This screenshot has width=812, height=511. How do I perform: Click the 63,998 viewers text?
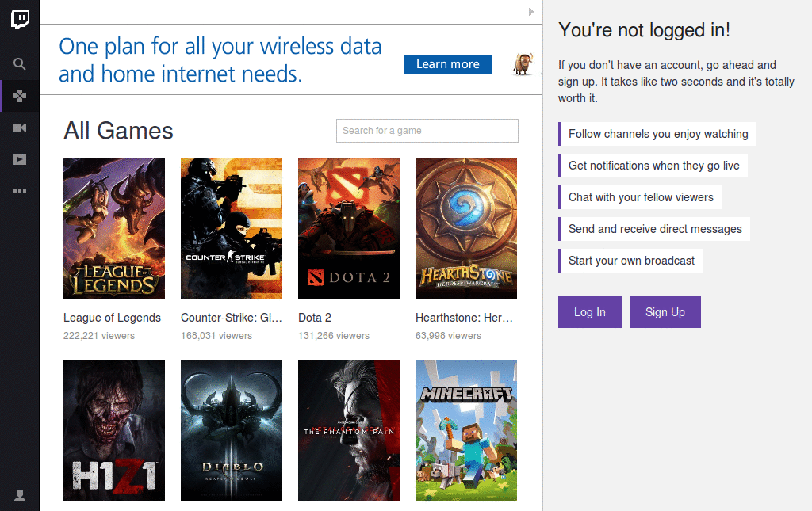(x=449, y=336)
